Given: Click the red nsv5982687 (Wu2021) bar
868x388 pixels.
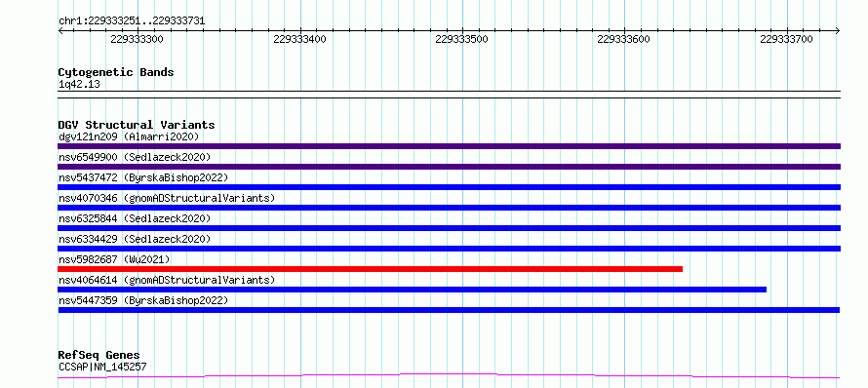Looking at the screenshot, I should (370, 269).
